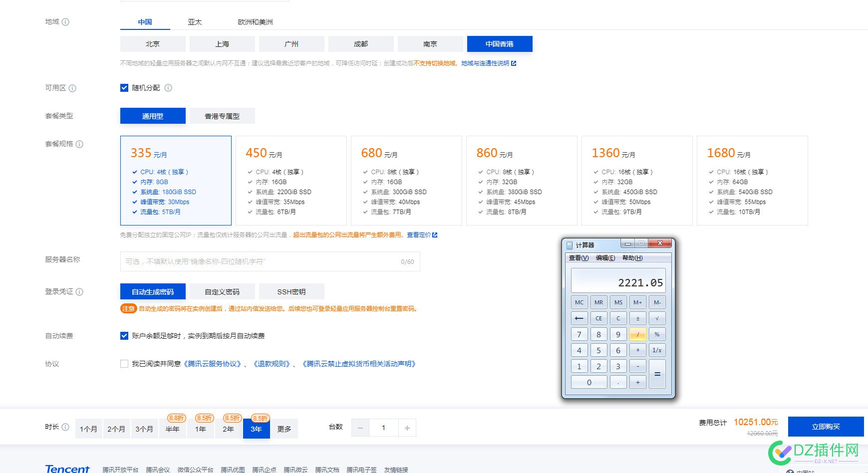Click the calculator backspace arrow key
This screenshot has height=473, width=868.
[x=579, y=318]
